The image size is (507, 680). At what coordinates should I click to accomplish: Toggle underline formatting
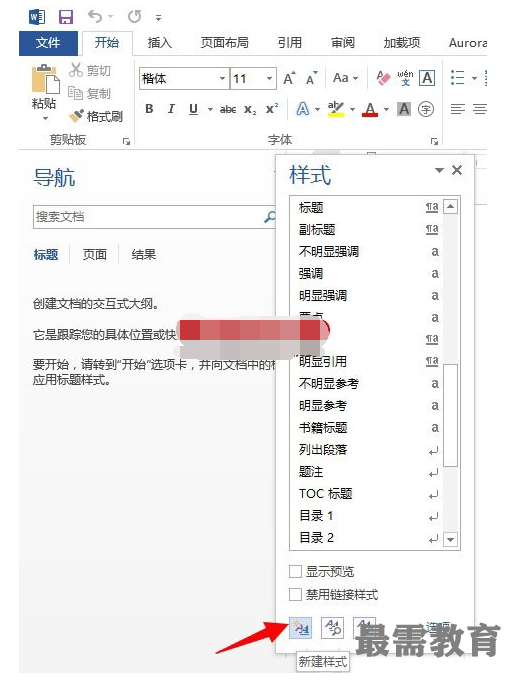coord(193,109)
